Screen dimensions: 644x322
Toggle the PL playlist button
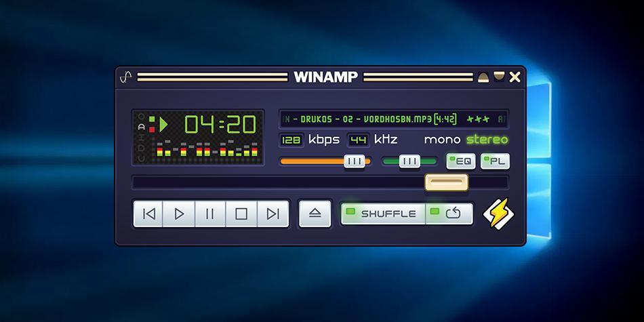pyautogui.click(x=494, y=161)
